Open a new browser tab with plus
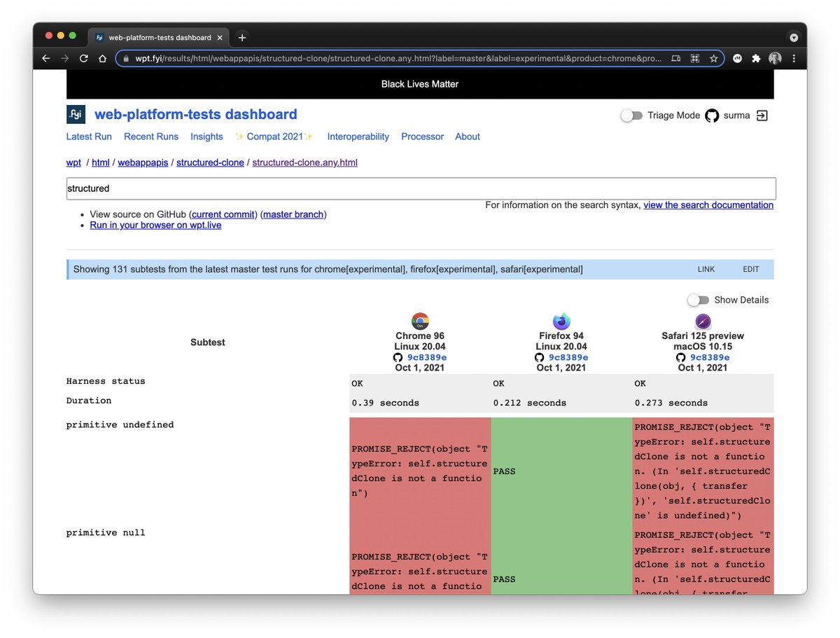Viewport: 840px width, 638px height. (x=242, y=38)
